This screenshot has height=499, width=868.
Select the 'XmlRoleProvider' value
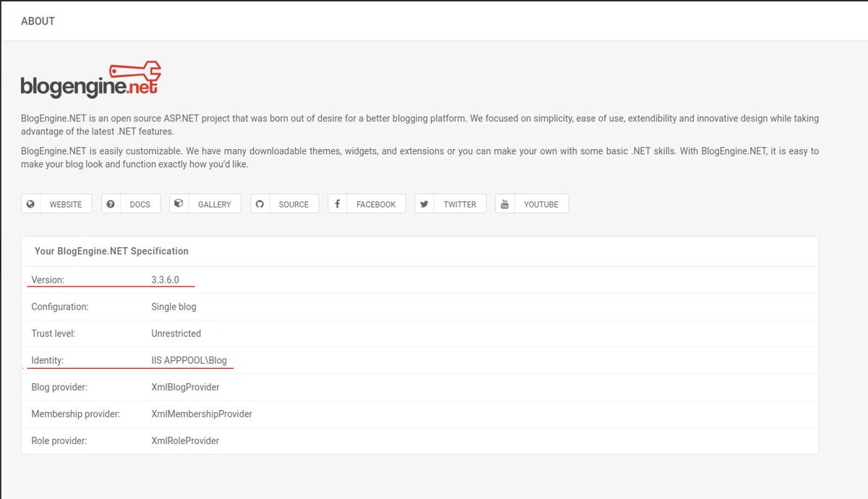tap(185, 440)
